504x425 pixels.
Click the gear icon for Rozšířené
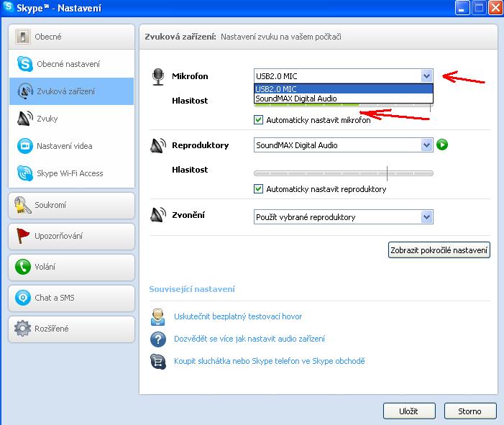click(22, 329)
